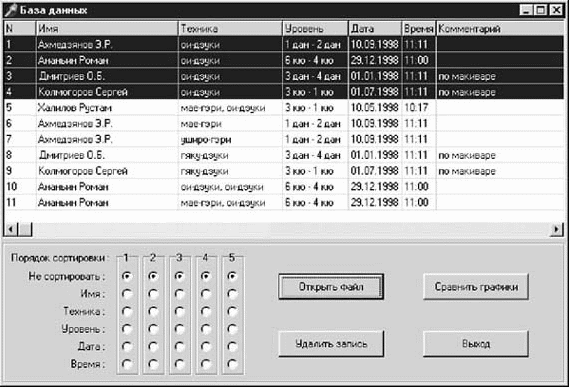Click time '10:17' in row 5

[x=416, y=108]
